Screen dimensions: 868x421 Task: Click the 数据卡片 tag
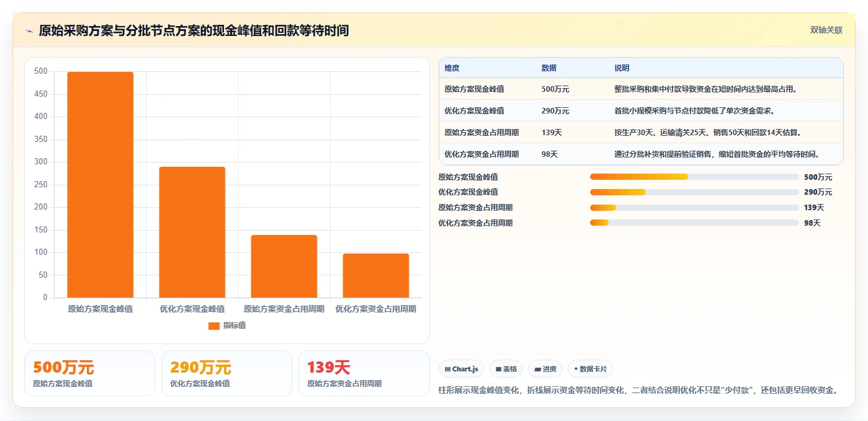[591, 369]
